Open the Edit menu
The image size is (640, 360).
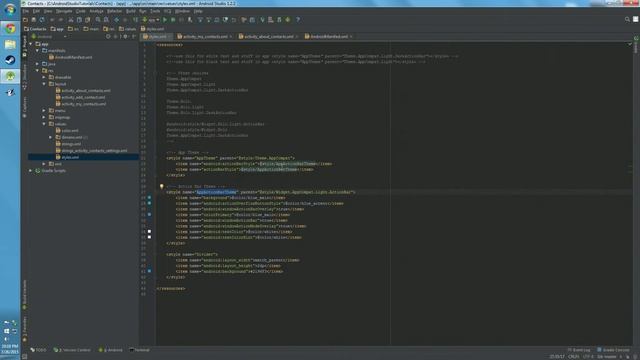[36, 11]
